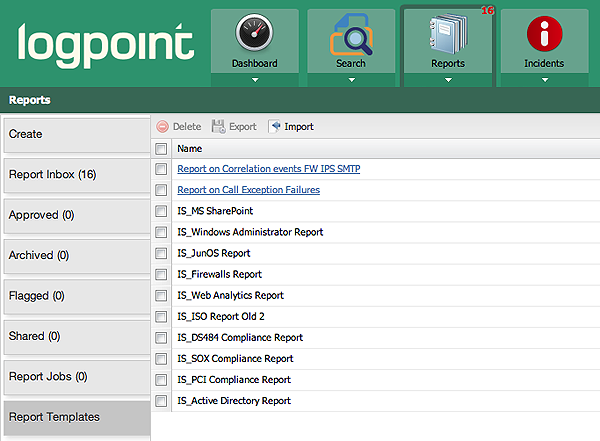Expand the dropdown arrow under Search
600x441 pixels.
click(x=350, y=79)
